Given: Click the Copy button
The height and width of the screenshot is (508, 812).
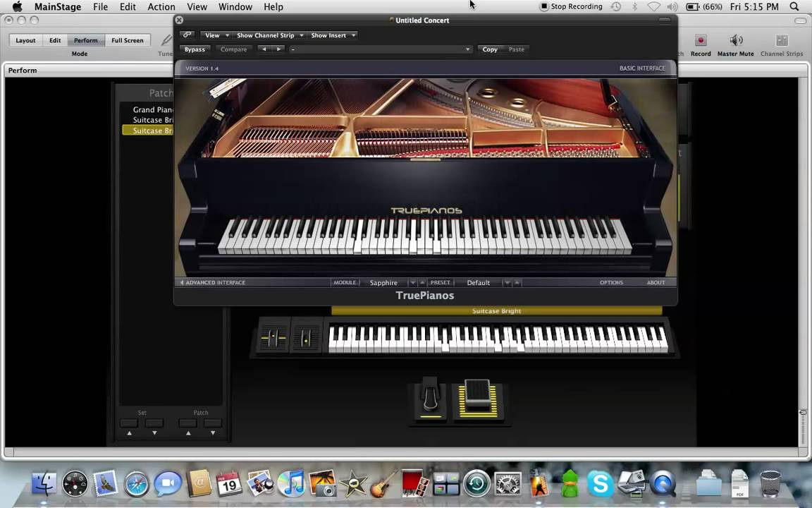Looking at the screenshot, I should [x=490, y=49].
